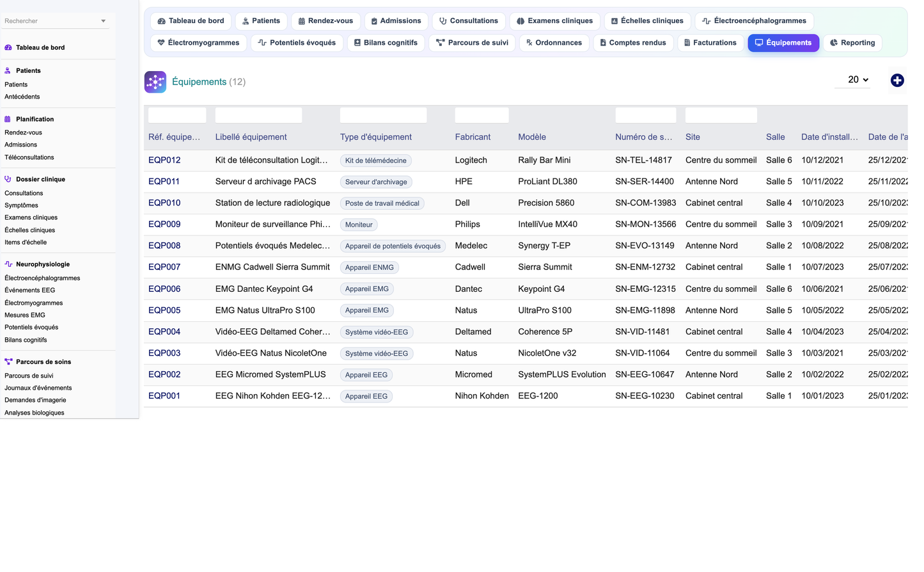Open Journaux d'événements in the sidebar

(38, 388)
